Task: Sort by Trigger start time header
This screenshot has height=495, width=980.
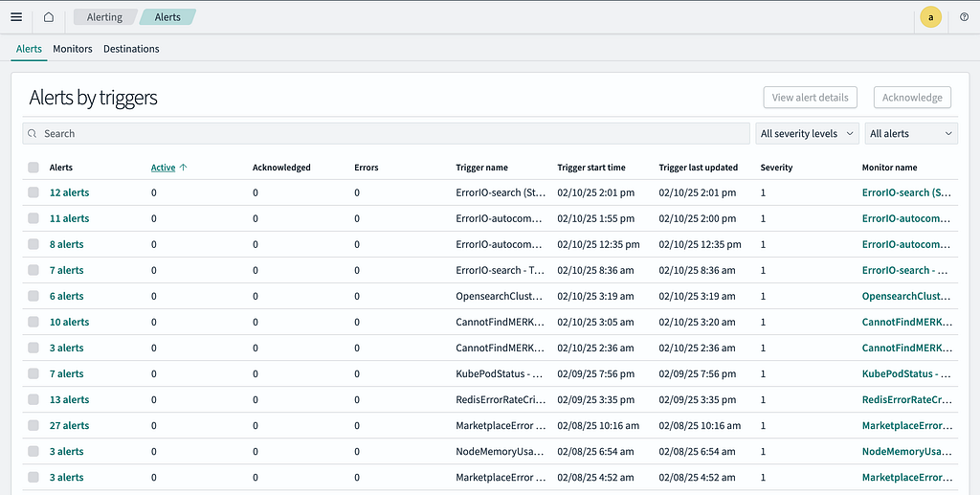Action: [591, 168]
